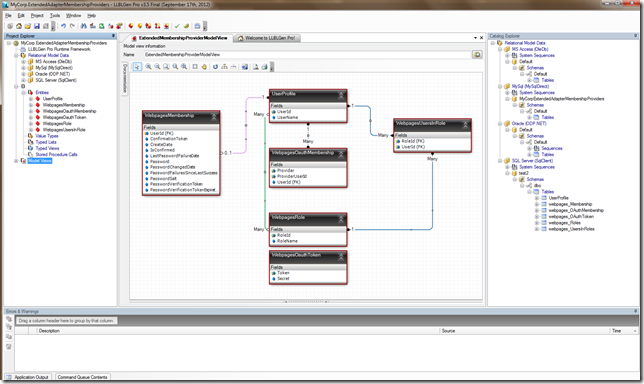Collapse the UserProfile entity shape
The image size is (644, 384).
(x=341, y=96)
